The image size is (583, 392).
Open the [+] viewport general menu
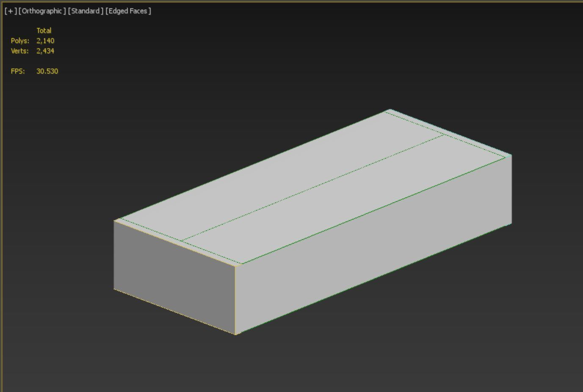click(x=11, y=11)
